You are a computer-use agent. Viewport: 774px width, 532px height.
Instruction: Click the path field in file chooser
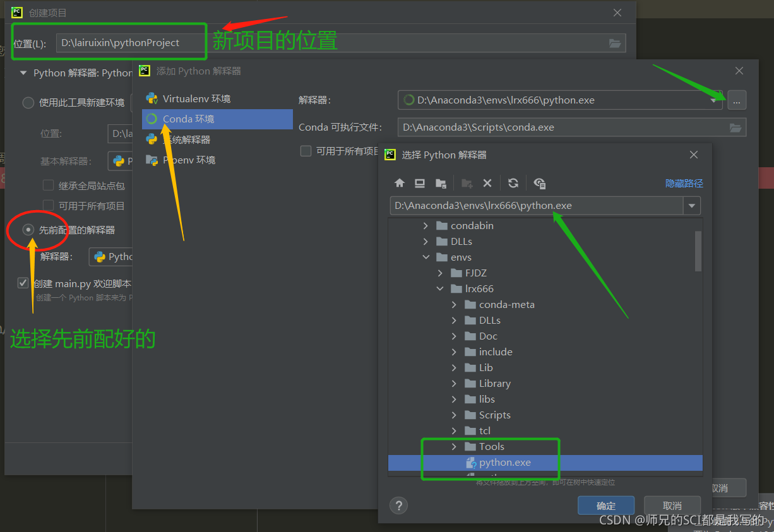coord(537,206)
